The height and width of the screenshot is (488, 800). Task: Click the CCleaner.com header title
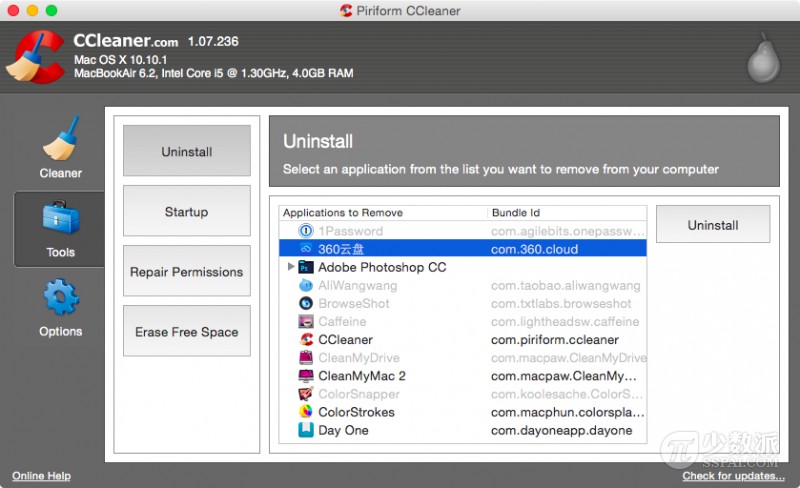click(x=126, y=41)
